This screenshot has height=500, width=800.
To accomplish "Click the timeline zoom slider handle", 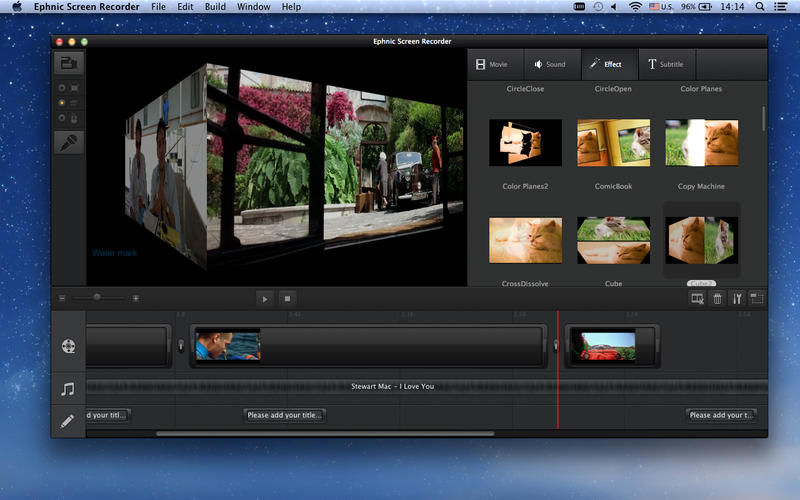I will point(96,297).
